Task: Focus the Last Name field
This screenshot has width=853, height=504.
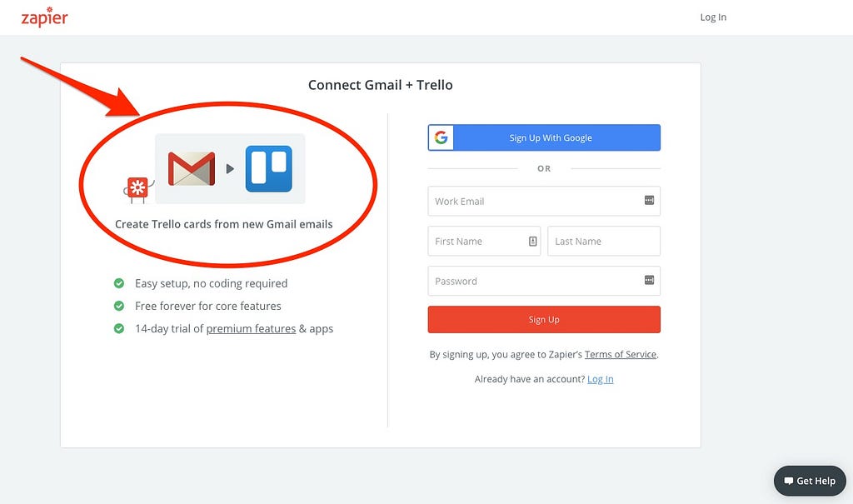Action: [x=604, y=241]
